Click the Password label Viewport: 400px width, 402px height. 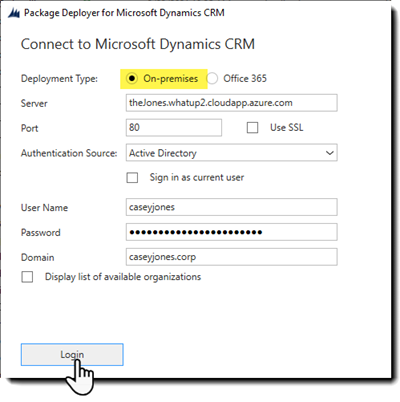pos(41,232)
